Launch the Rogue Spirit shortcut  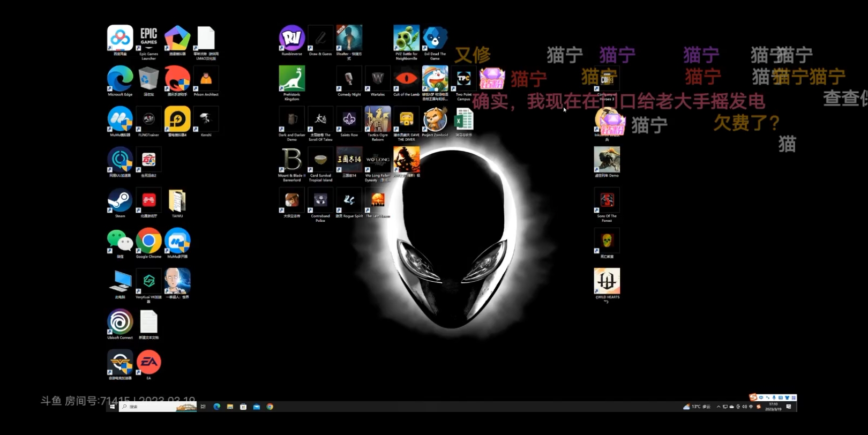[349, 202]
